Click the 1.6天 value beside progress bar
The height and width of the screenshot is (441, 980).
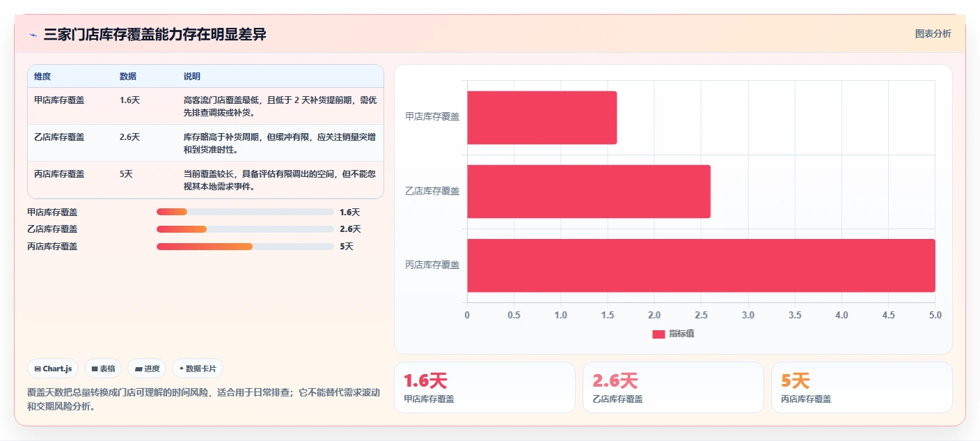point(349,212)
